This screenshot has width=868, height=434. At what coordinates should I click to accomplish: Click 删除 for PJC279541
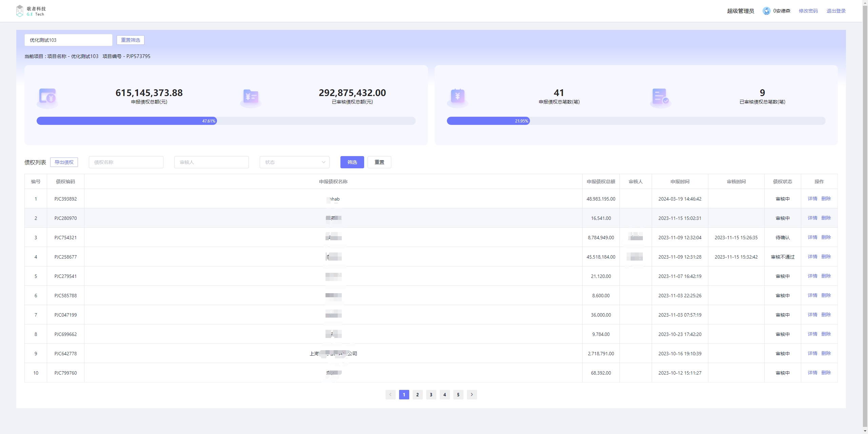click(826, 276)
